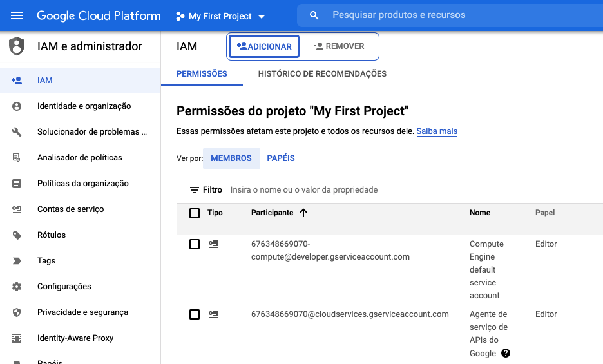The width and height of the screenshot is (603, 364).
Task: Click the project hexagon icon beside My First Project
Action: [180, 16]
